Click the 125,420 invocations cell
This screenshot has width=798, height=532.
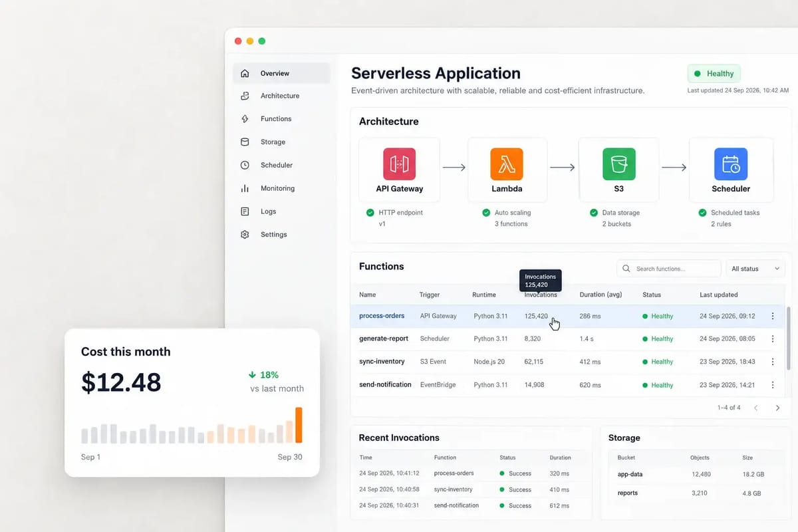point(536,317)
